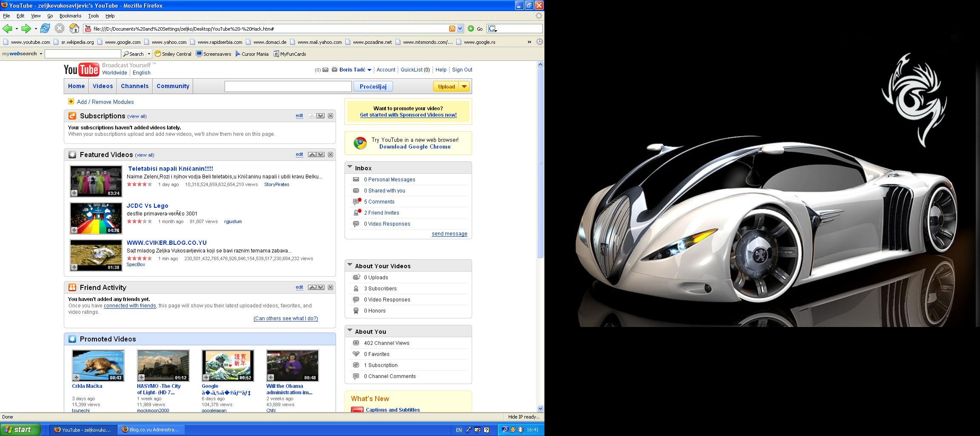Click the yellow Upload button
This screenshot has width=980, height=436.
pos(446,86)
